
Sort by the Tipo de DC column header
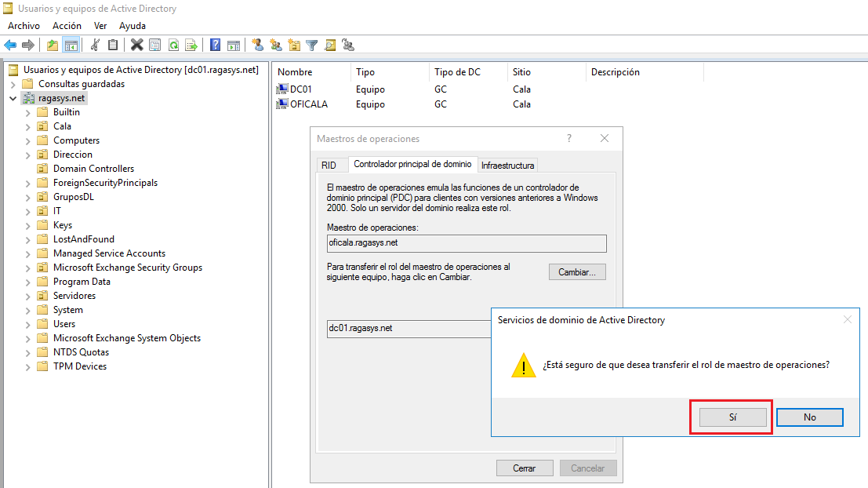pyautogui.click(x=468, y=72)
